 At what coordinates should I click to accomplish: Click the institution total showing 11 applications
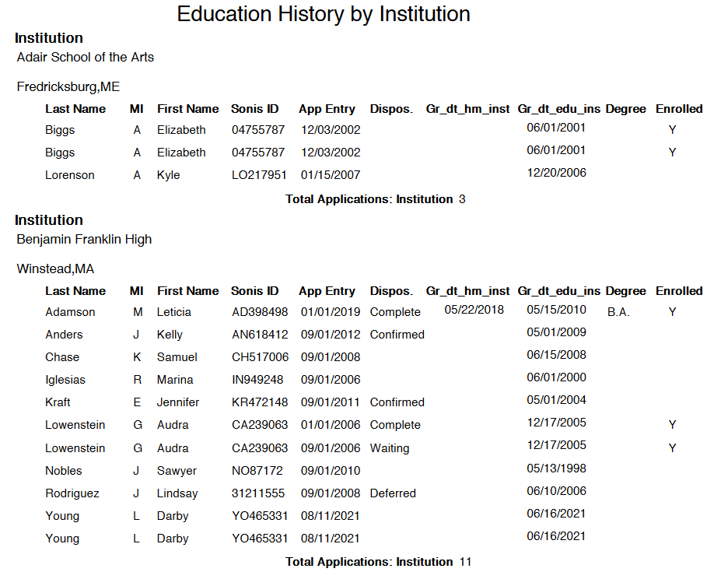(378, 562)
